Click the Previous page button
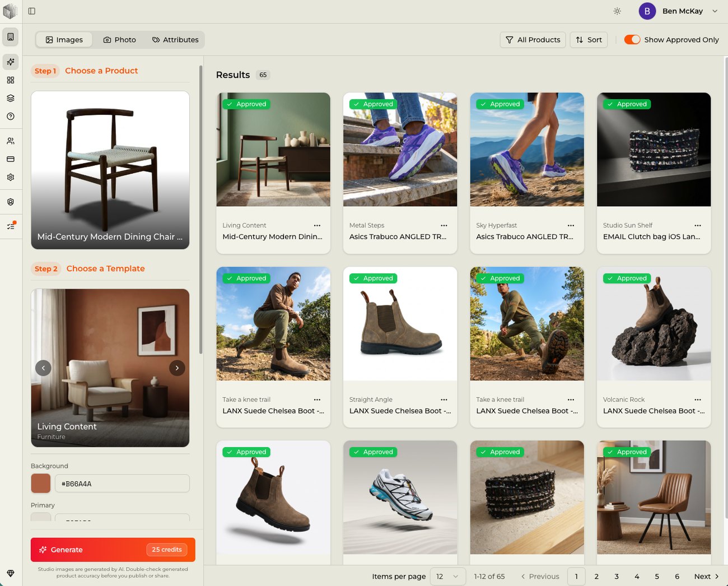The height and width of the screenshot is (586, 728). point(540,576)
